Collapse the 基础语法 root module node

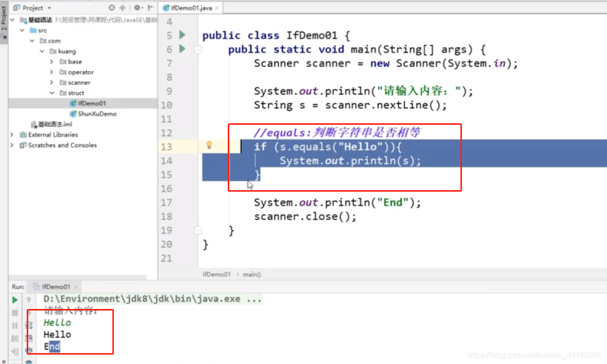(12, 20)
